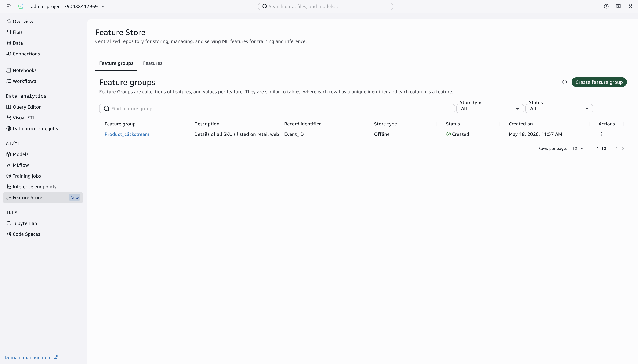Click the MLflow flask icon
638x364 pixels.
pyautogui.click(x=9, y=165)
